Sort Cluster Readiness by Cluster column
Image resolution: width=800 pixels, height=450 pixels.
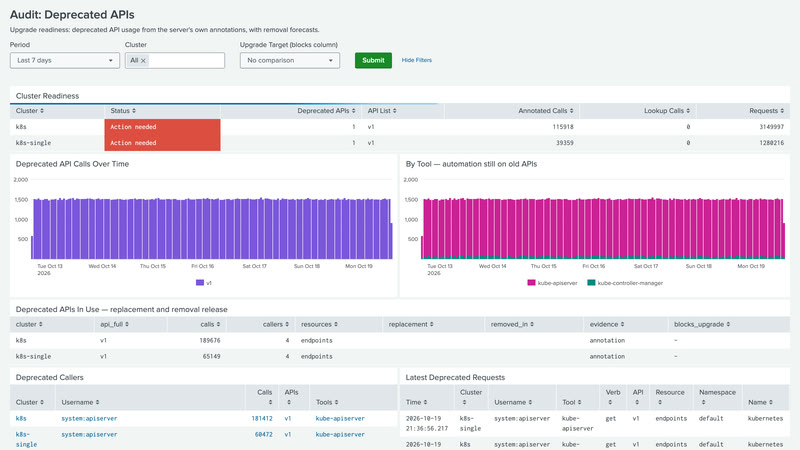click(x=30, y=111)
